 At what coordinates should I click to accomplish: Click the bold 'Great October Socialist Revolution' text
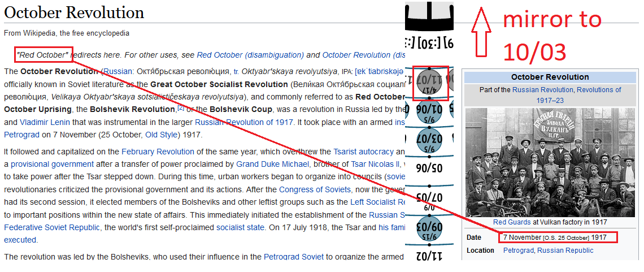(219, 84)
